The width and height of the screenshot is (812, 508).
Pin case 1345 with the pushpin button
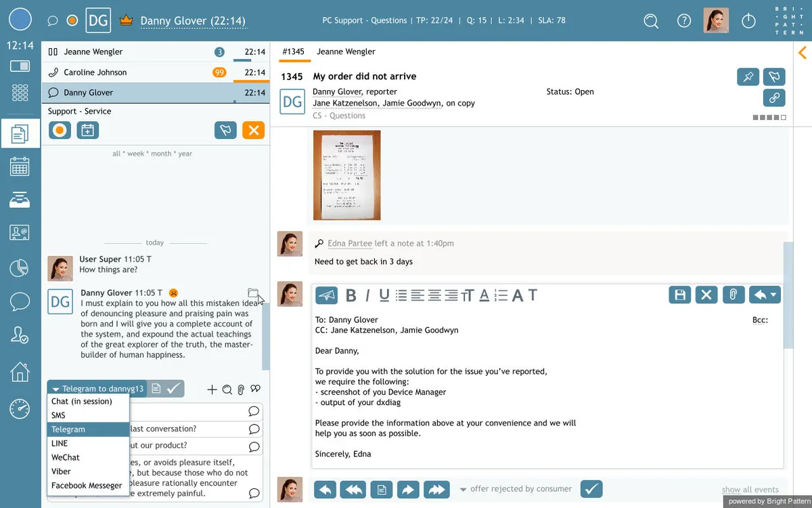pyautogui.click(x=748, y=77)
